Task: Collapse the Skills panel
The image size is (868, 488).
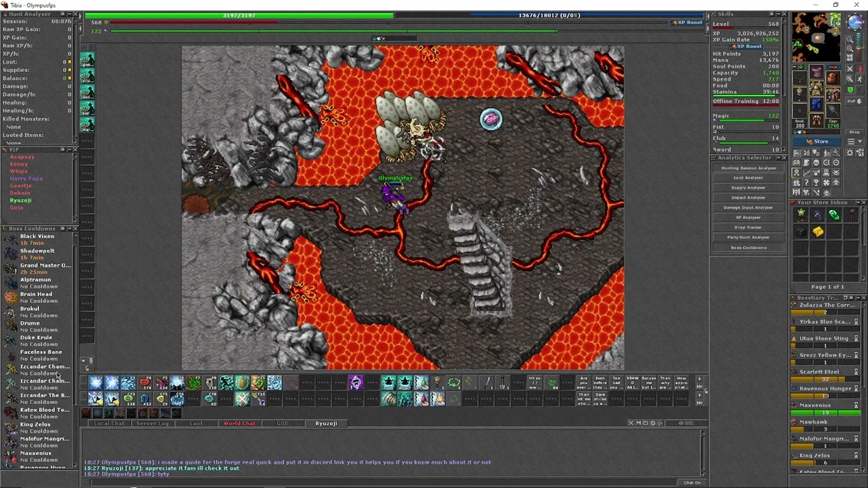Action: point(777,14)
